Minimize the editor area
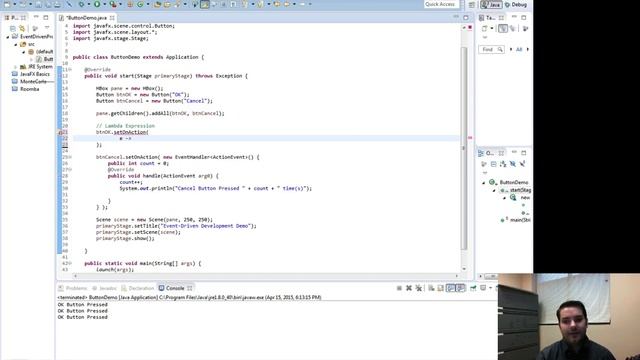This screenshot has height=360, width=640. click(x=456, y=17)
